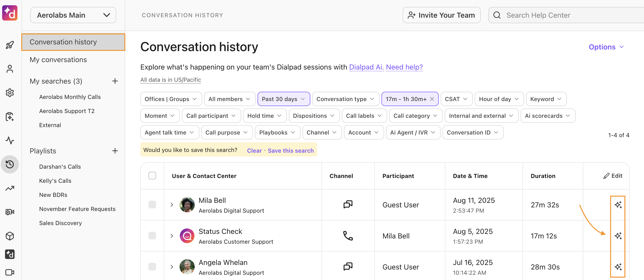Viewport: 644px width, 280px height.
Task: Expand the Status Check conversation row
Action: (172, 236)
